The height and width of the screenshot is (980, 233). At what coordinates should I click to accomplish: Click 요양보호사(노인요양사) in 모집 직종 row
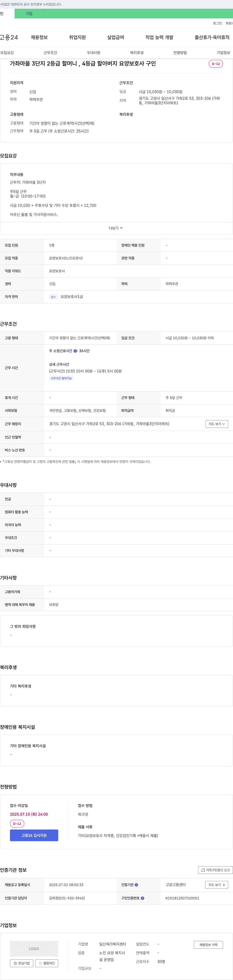pyautogui.click(x=66, y=258)
